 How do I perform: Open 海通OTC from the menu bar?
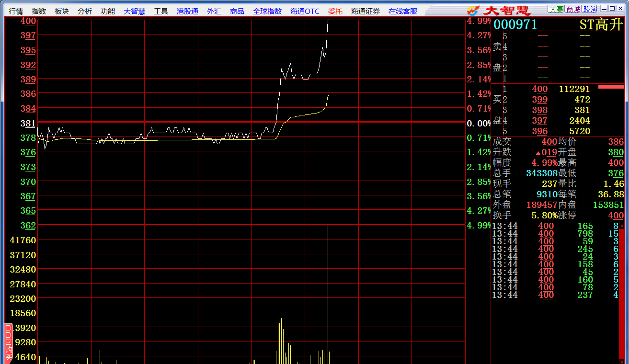click(305, 11)
